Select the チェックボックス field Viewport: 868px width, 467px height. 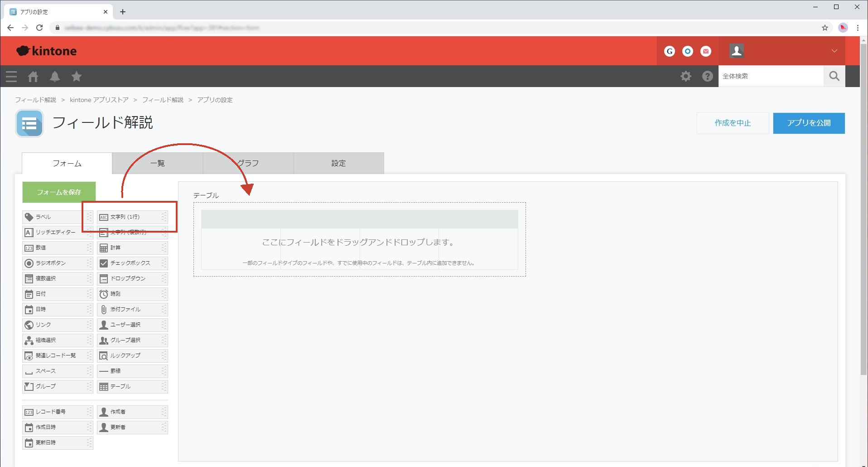[132, 263]
